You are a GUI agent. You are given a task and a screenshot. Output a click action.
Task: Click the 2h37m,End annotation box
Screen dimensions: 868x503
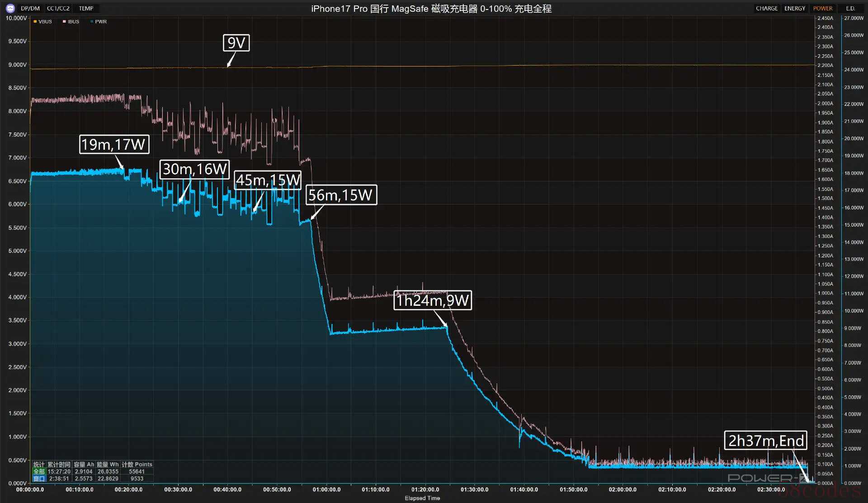766,441
